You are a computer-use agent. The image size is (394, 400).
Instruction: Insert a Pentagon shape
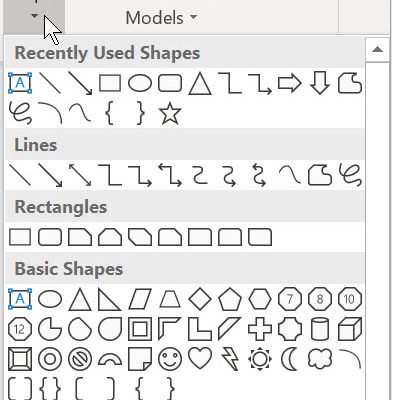230,299
